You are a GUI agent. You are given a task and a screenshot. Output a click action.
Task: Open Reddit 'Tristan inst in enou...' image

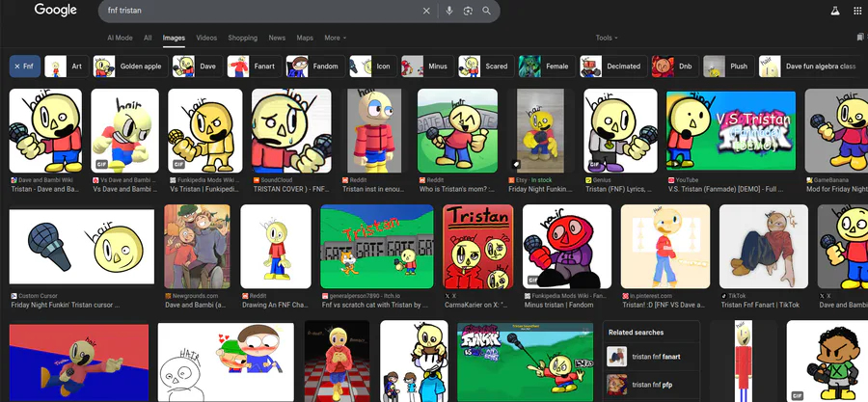tap(374, 130)
